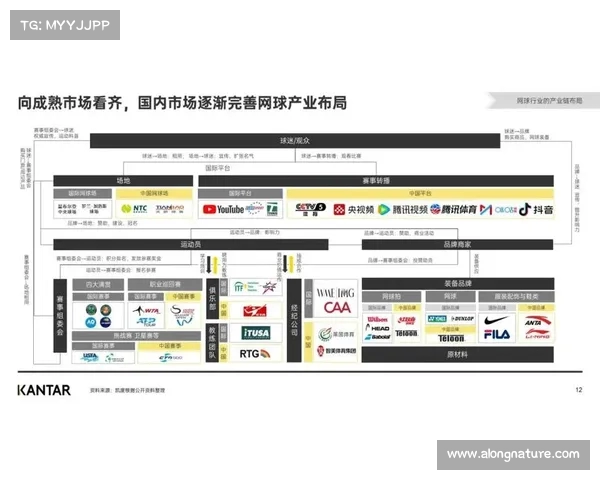This screenshot has height=480, width=600.
Task: Click the Dunlop logo
Action: 462,319
